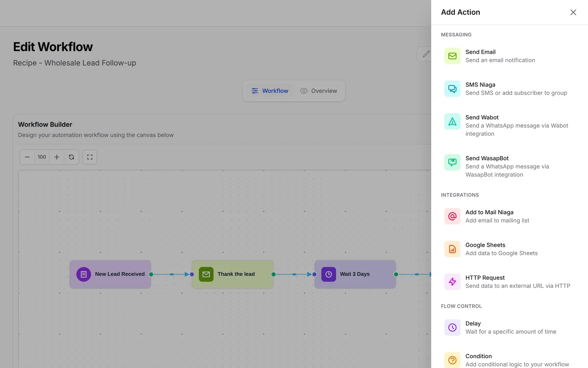
Task: Click the SMS Niaga chat bubbles icon
Action: point(452,89)
